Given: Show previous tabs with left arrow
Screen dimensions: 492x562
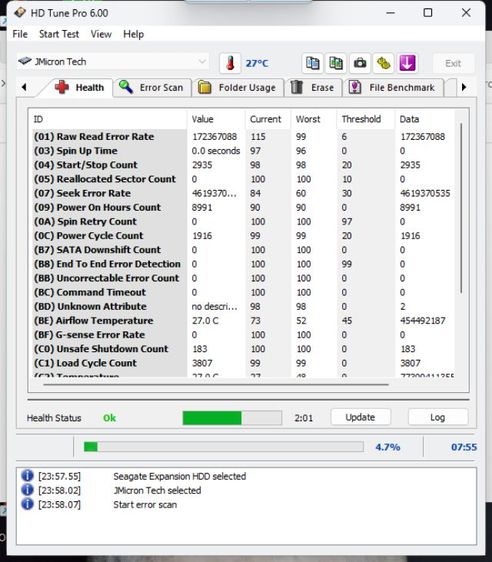Looking at the screenshot, I should 24,87.
